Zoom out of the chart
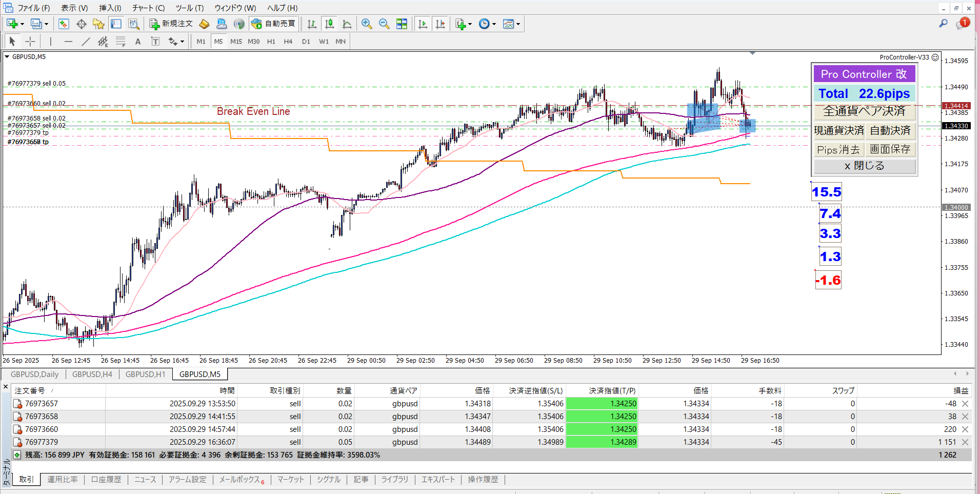 point(384,24)
